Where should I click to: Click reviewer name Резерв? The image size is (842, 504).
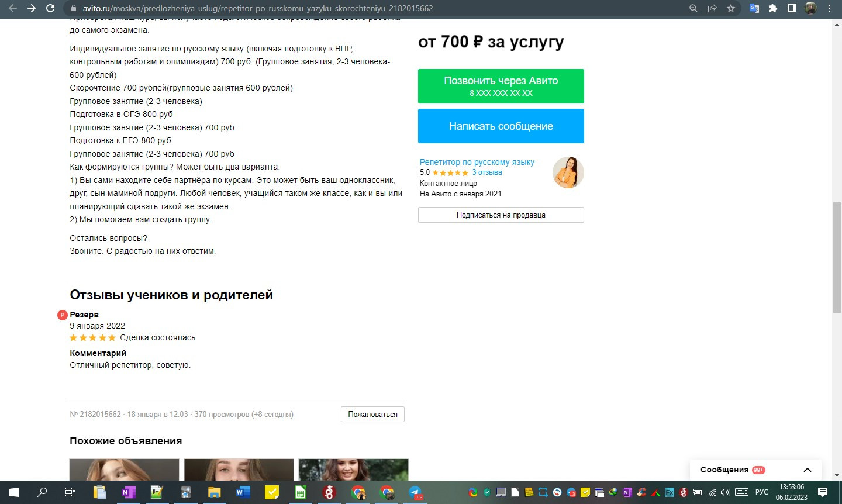pyautogui.click(x=84, y=315)
